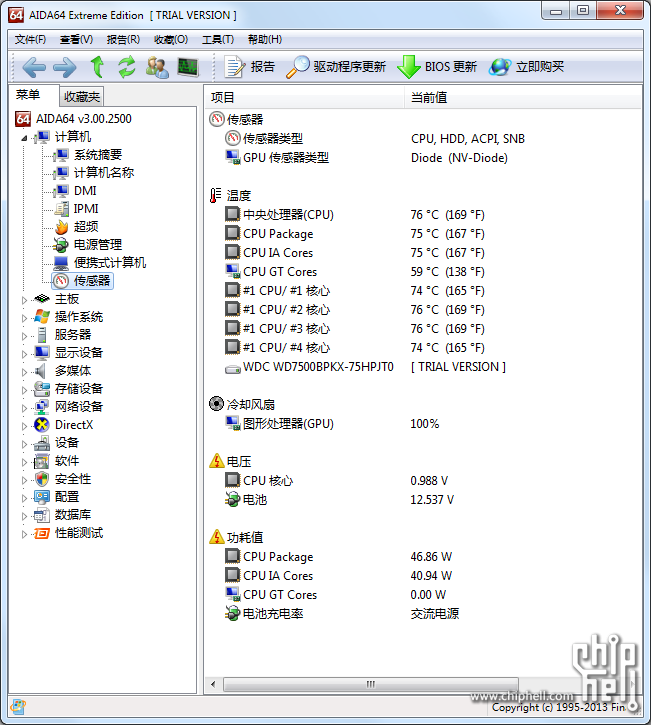The width and height of the screenshot is (651, 725).
Task: Expand the 设备 node
Action: (x=24, y=444)
